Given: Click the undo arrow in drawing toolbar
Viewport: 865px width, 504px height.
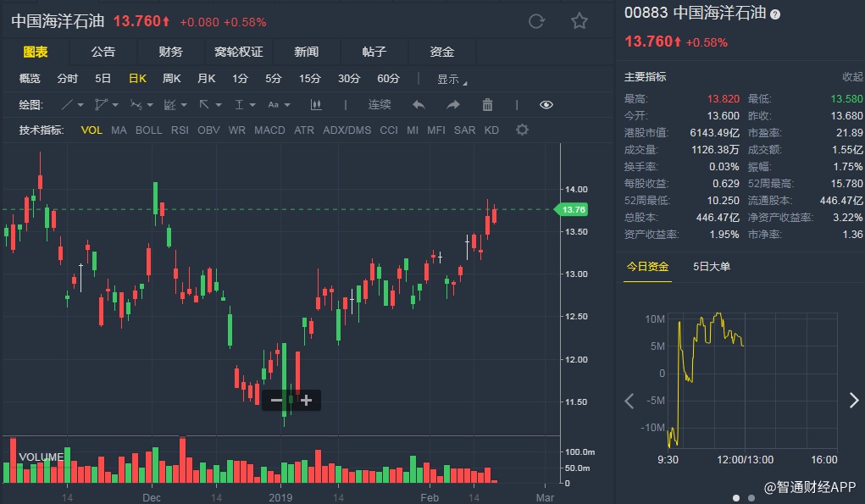Looking at the screenshot, I should 419,105.
